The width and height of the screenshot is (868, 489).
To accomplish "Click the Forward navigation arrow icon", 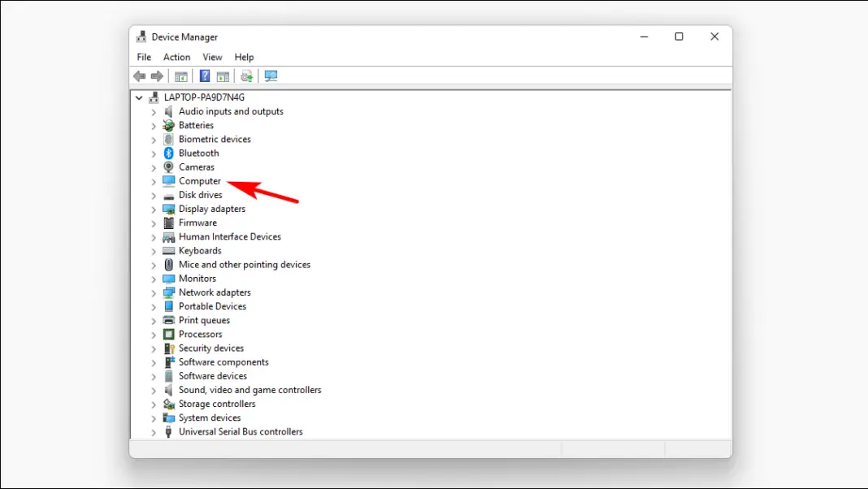I will pos(158,76).
